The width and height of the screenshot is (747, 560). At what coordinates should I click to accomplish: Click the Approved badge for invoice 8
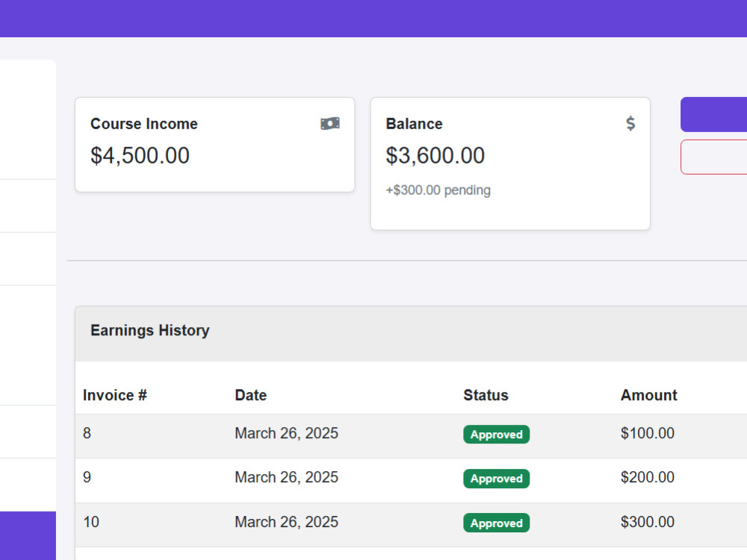pyautogui.click(x=497, y=435)
